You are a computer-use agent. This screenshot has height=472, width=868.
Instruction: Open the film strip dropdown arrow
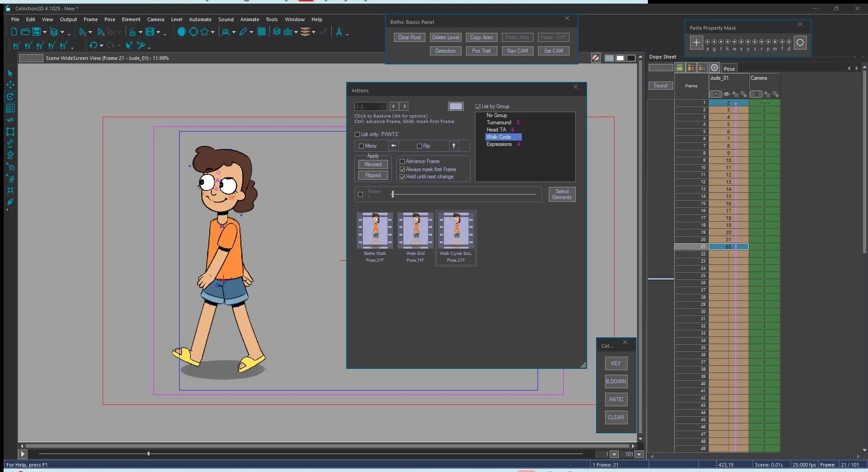[158, 32]
